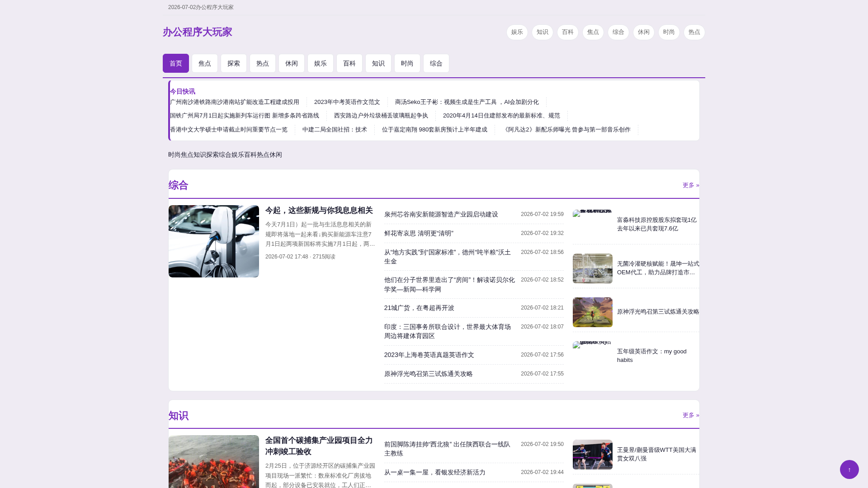Open 原神浮光鸣召第三试炼通关攻略 in list
Viewport: 868px width, 488px height.
point(429,374)
